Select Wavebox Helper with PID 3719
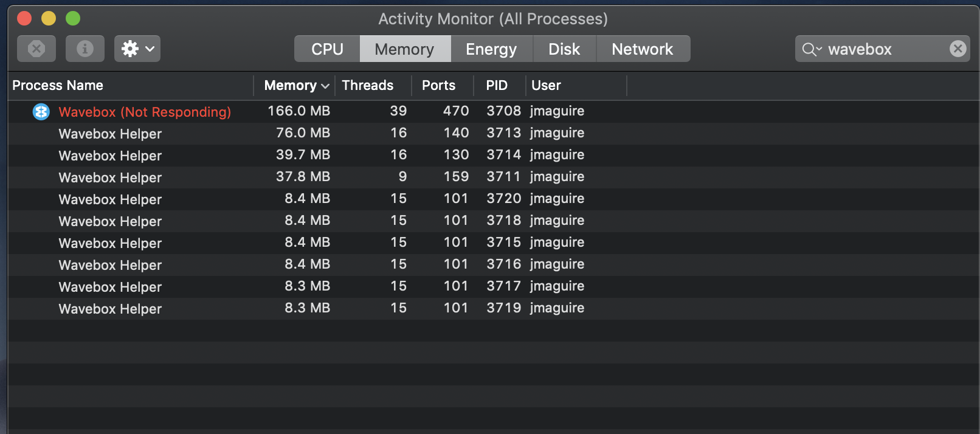980x434 pixels. (x=493, y=309)
